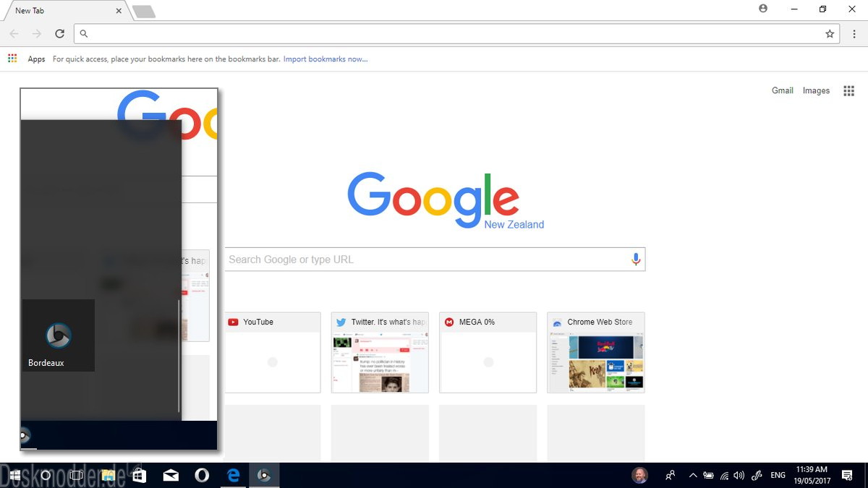868x488 pixels.
Task: Open the People icon in taskbar
Action: [671, 475]
